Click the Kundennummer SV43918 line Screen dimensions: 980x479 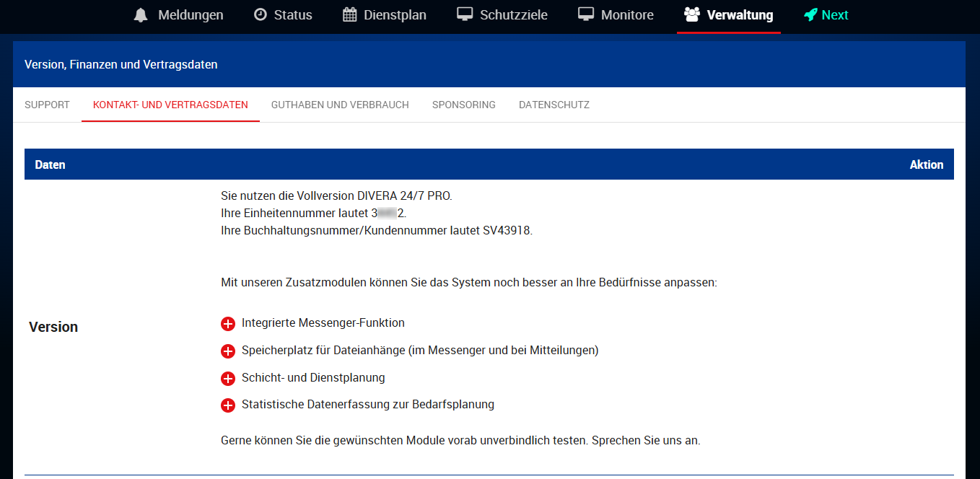tap(377, 231)
